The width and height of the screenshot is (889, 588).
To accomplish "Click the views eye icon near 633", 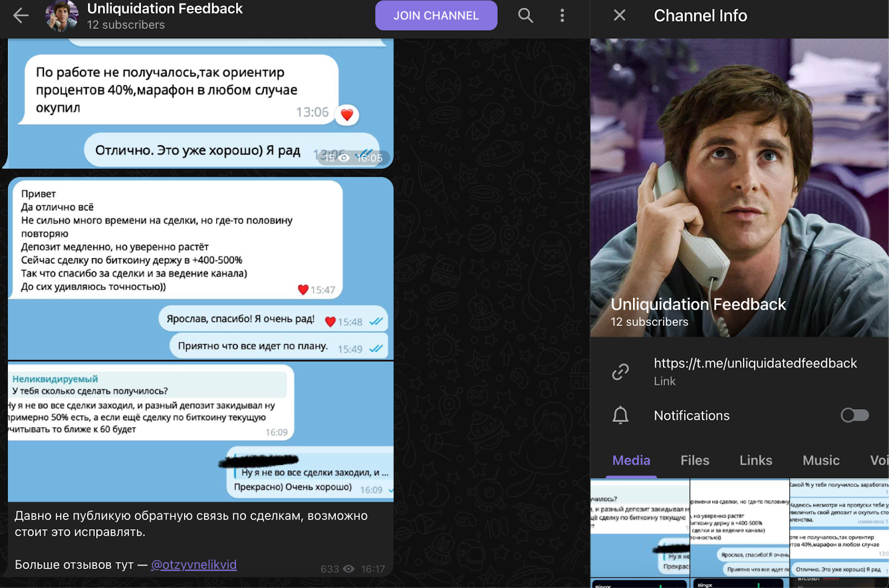I will pos(348,569).
